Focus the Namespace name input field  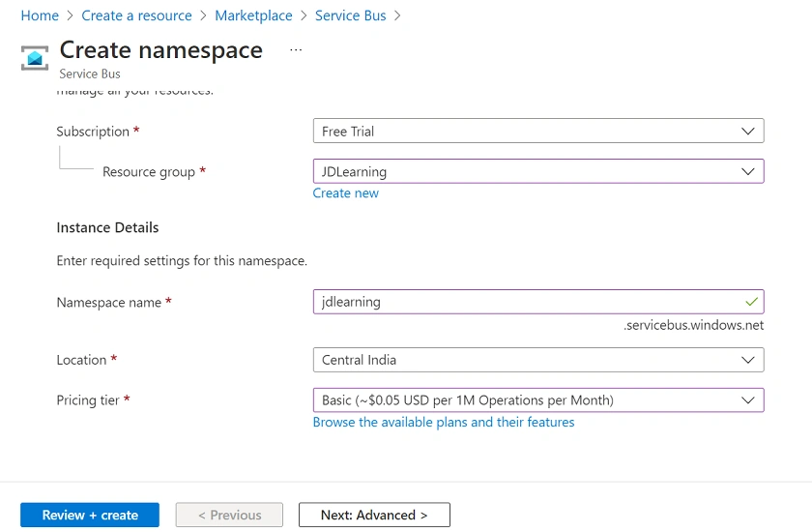[x=538, y=302]
